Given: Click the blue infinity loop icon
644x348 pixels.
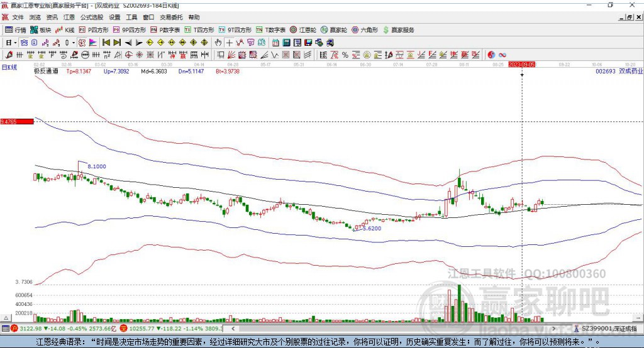Looking at the screenshot, I should pos(502,55).
